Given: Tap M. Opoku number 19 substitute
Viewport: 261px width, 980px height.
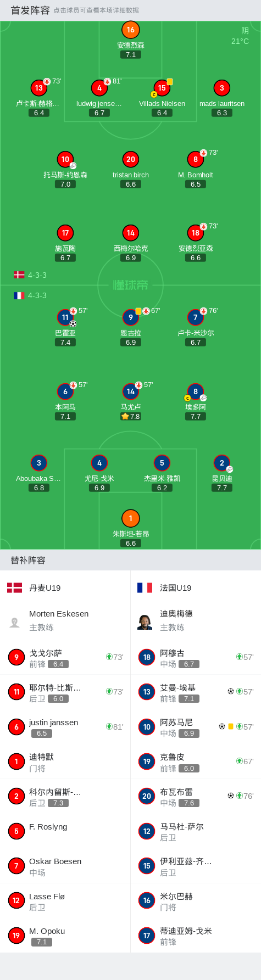Looking at the screenshot, I should 65,936.
